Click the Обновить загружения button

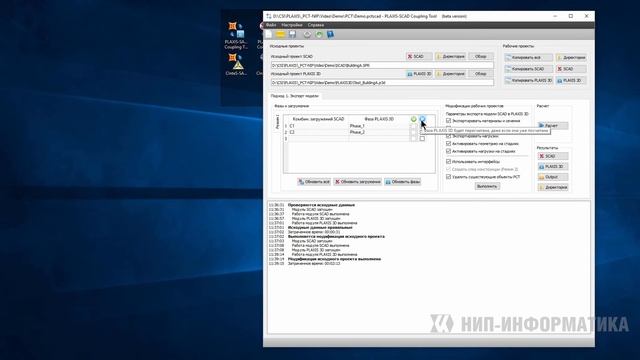358,182
